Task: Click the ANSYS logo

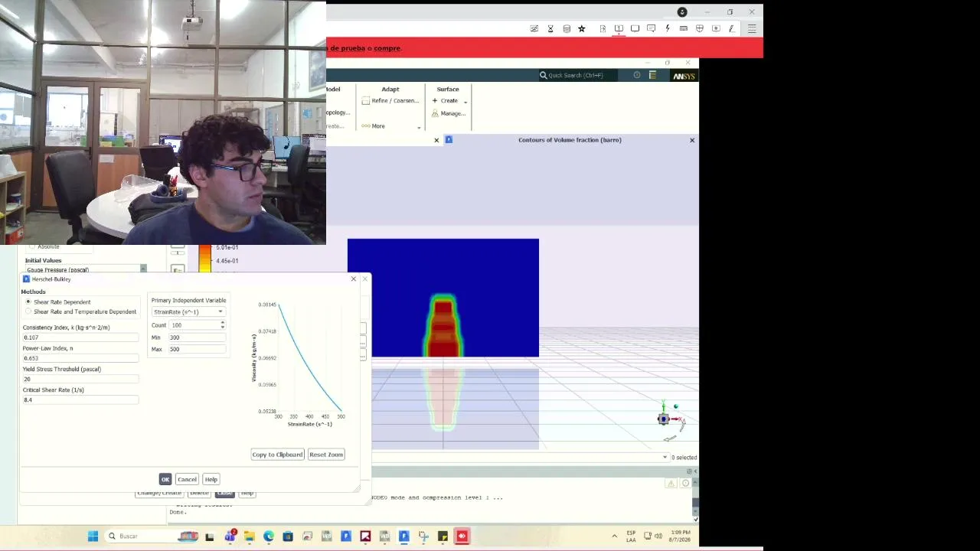Action: [684, 76]
